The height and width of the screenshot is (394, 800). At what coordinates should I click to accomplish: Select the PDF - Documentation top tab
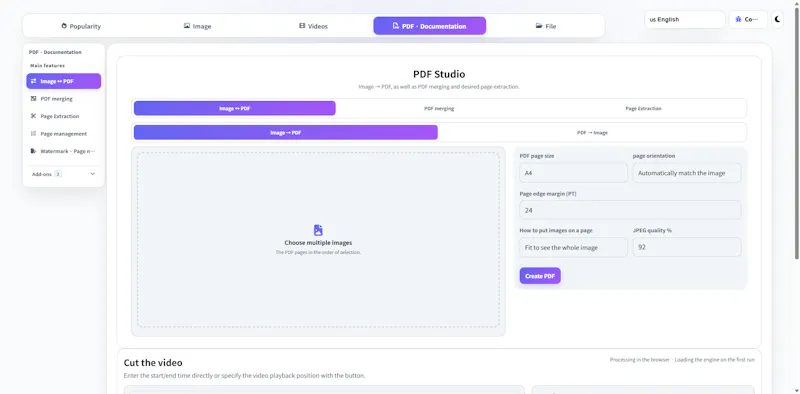tap(430, 26)
